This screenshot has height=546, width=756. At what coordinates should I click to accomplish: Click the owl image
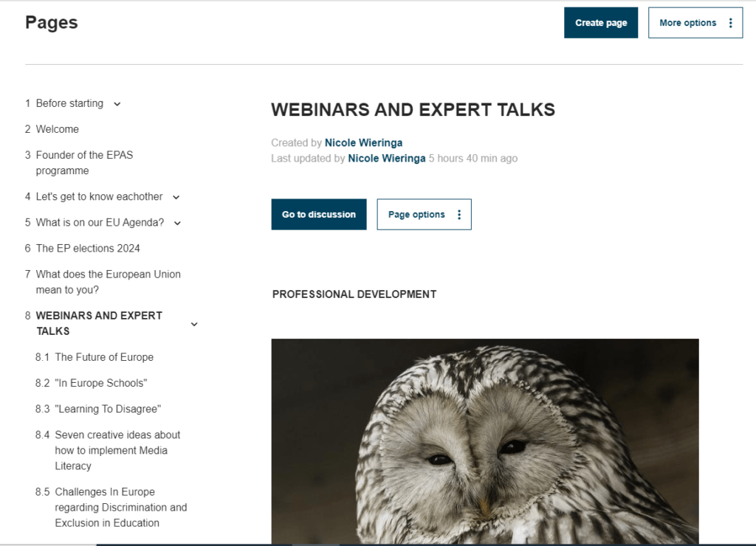coord(484,441)
